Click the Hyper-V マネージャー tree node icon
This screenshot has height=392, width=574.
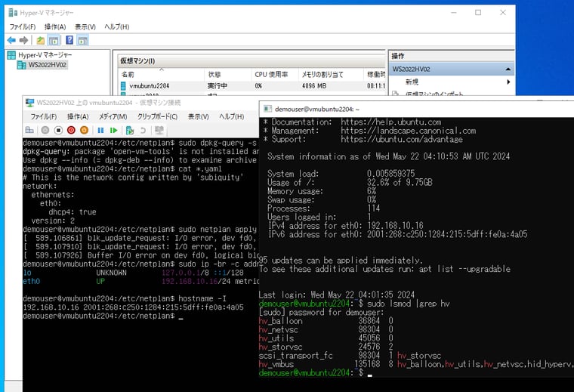[12, 55]
